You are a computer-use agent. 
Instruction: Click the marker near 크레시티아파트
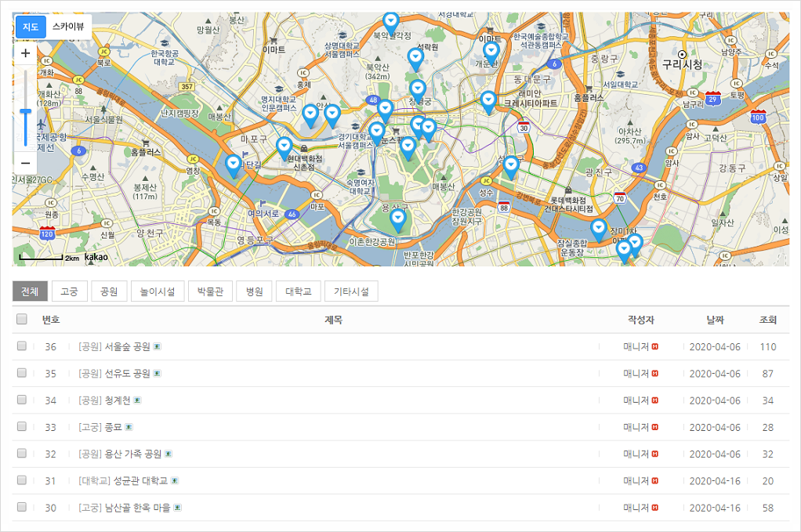488,103
